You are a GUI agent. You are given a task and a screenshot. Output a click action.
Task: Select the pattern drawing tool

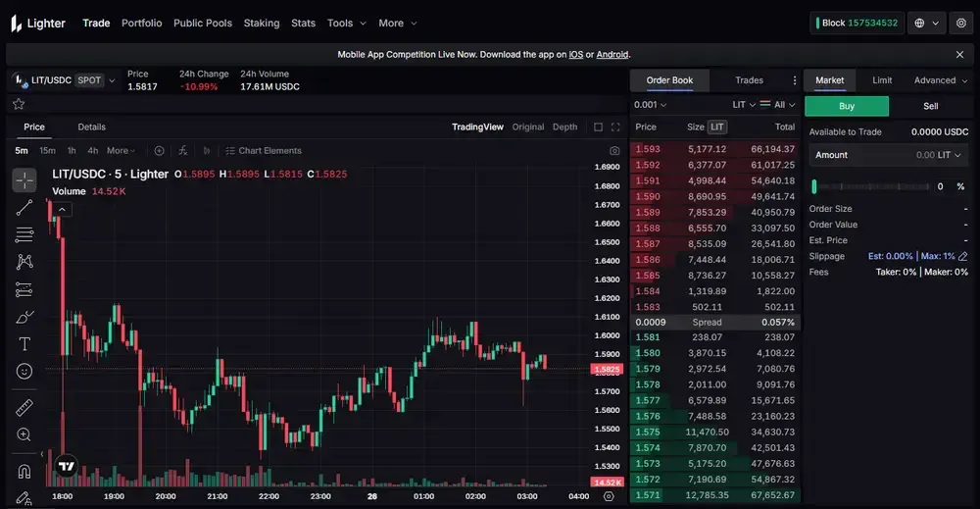[x=24, y=262]
